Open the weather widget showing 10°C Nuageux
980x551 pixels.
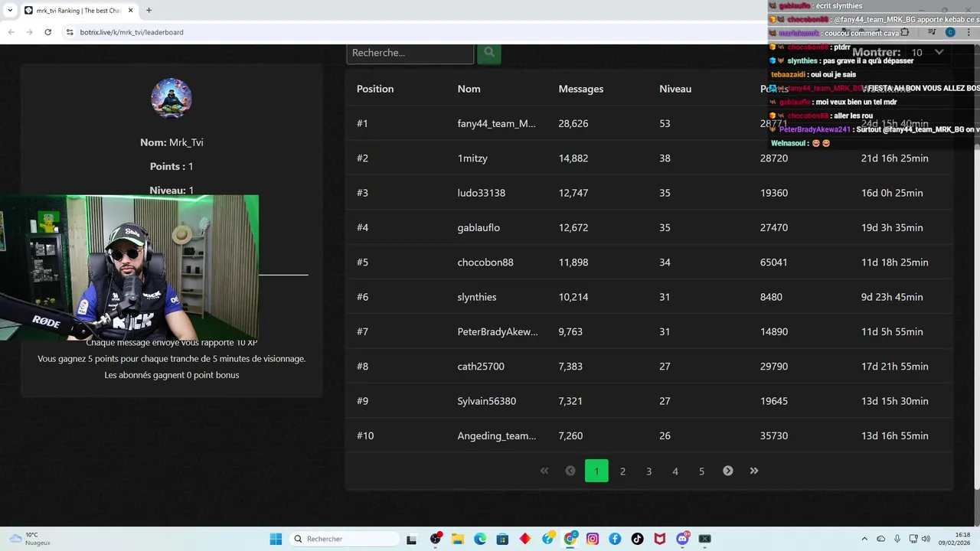(x=29, y=539)
